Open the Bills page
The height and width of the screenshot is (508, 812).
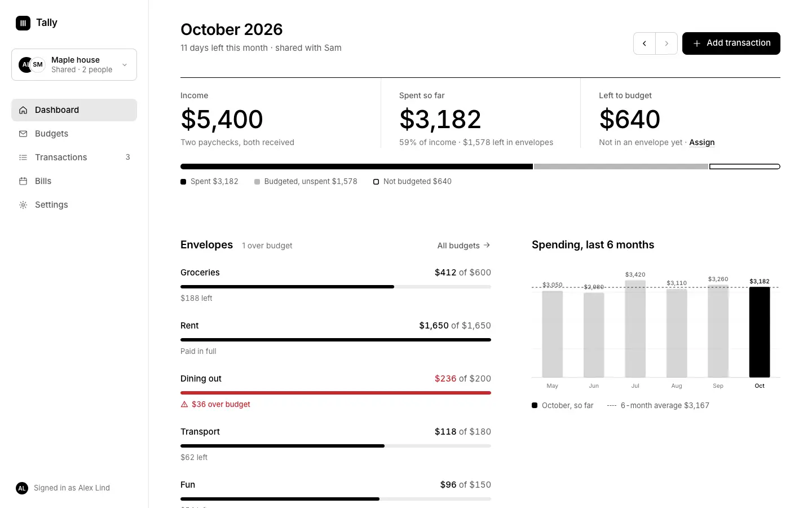[74, 181]
